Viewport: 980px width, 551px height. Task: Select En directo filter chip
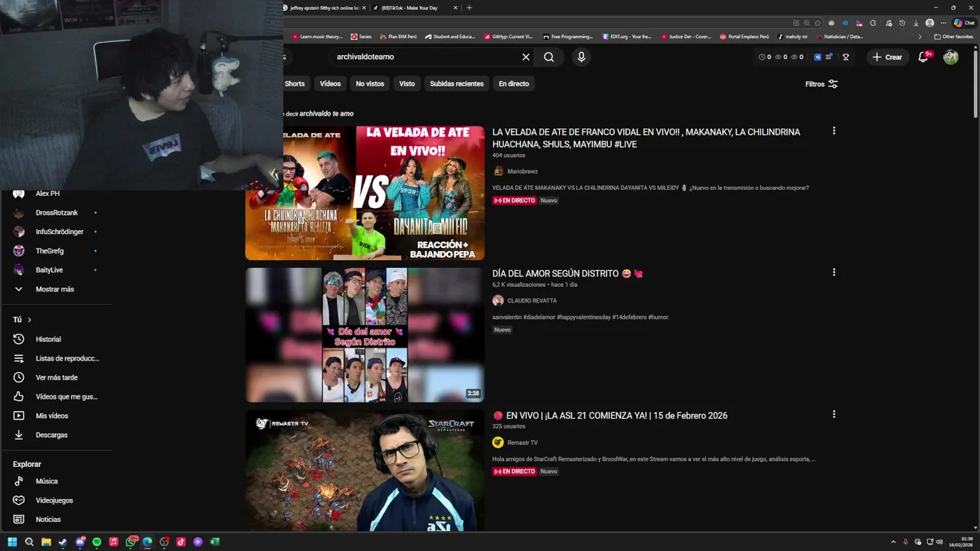514,83
